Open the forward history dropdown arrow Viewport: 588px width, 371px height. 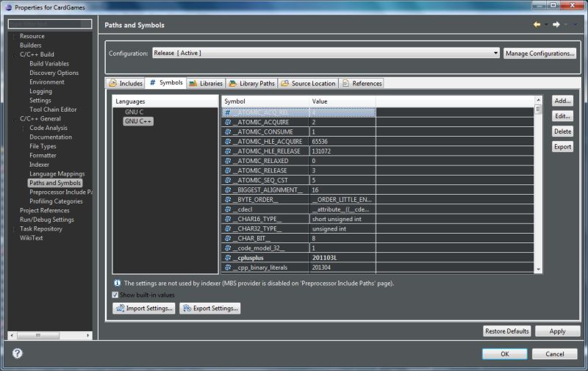(x=565, y=25)
